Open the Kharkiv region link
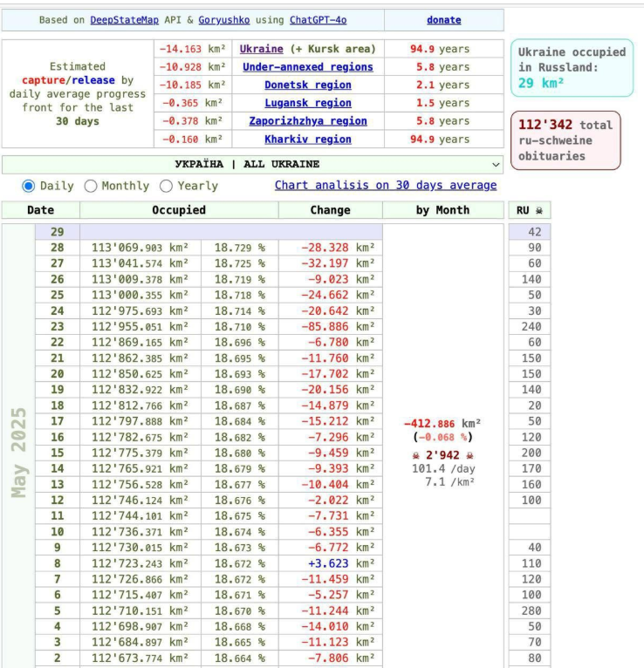 coord(307,140)
